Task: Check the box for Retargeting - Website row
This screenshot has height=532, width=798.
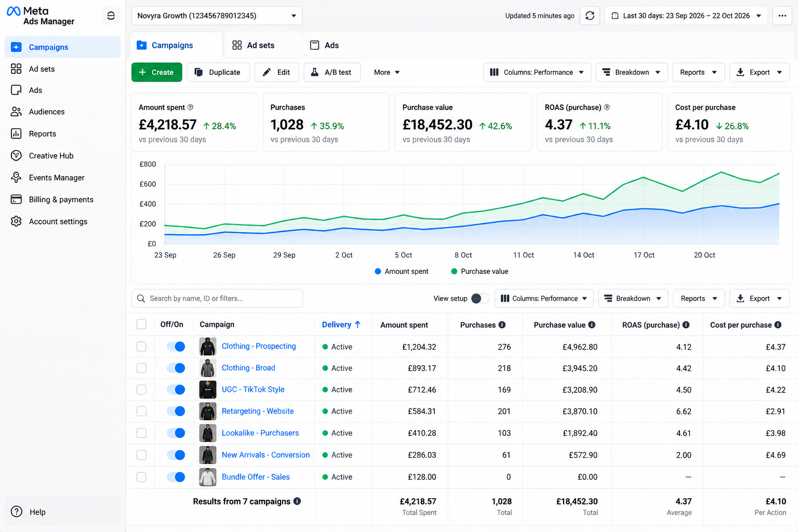Action: click(141, 411)
